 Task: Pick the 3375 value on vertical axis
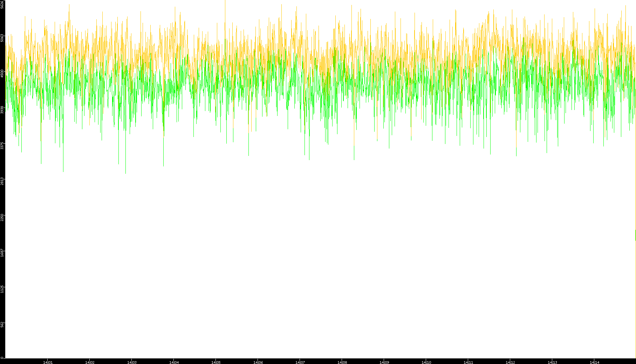[x=2, y=145]
